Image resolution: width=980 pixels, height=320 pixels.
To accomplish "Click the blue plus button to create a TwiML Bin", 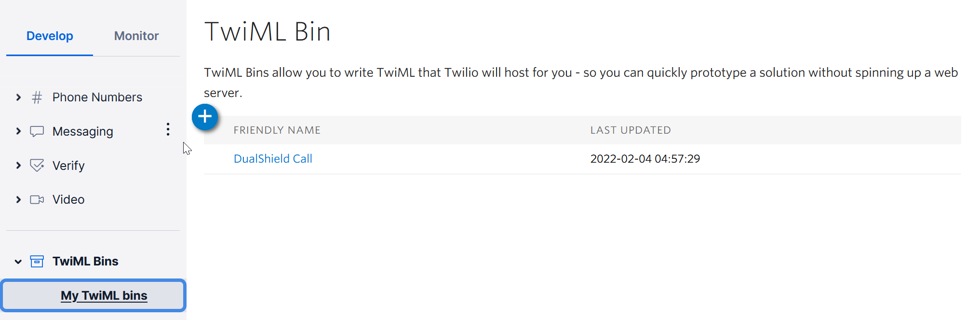I will (205, 117).
